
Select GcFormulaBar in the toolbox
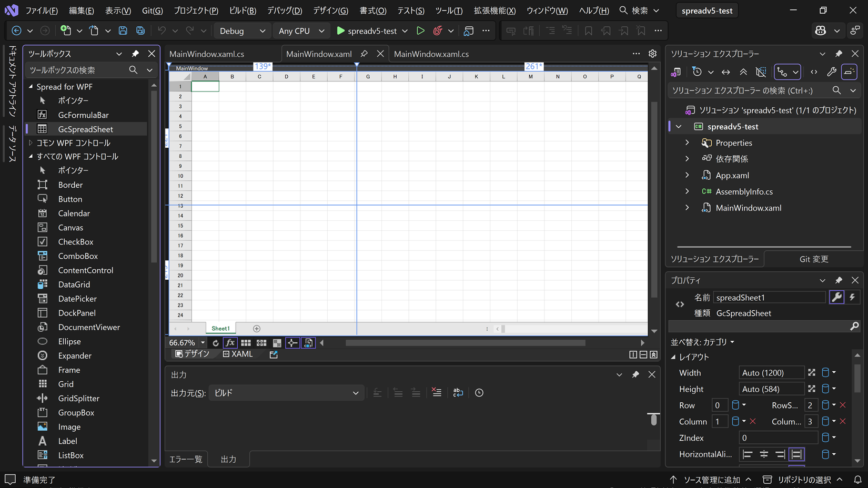click(x=83, y=115)
